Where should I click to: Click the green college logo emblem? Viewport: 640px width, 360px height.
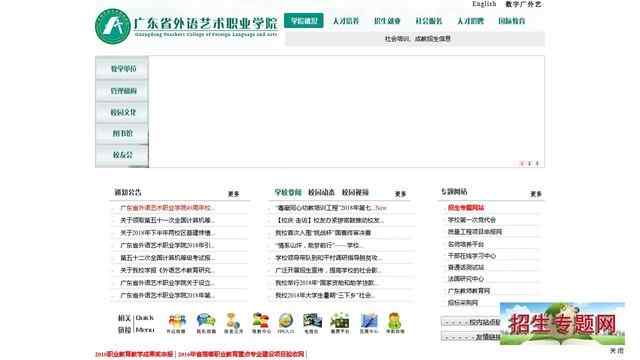tap(112, 27)
